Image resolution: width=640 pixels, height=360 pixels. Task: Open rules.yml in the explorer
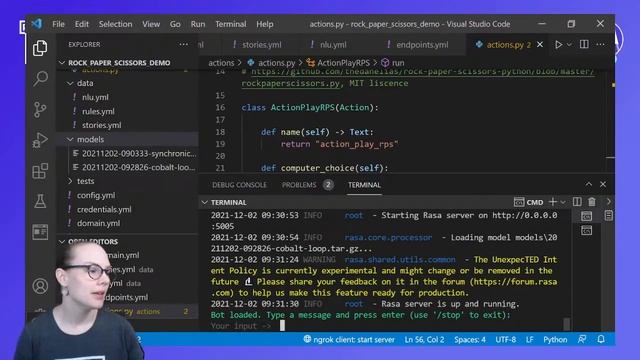98,111
